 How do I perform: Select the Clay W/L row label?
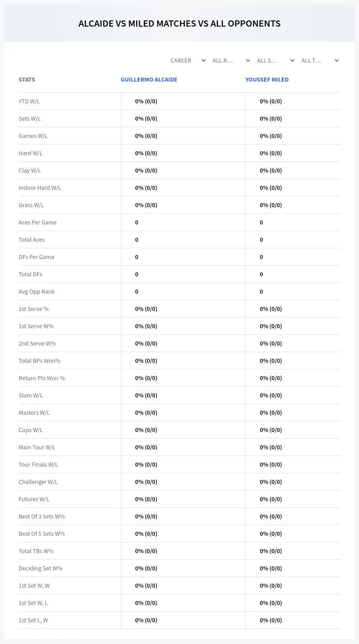tap(30, 170)
